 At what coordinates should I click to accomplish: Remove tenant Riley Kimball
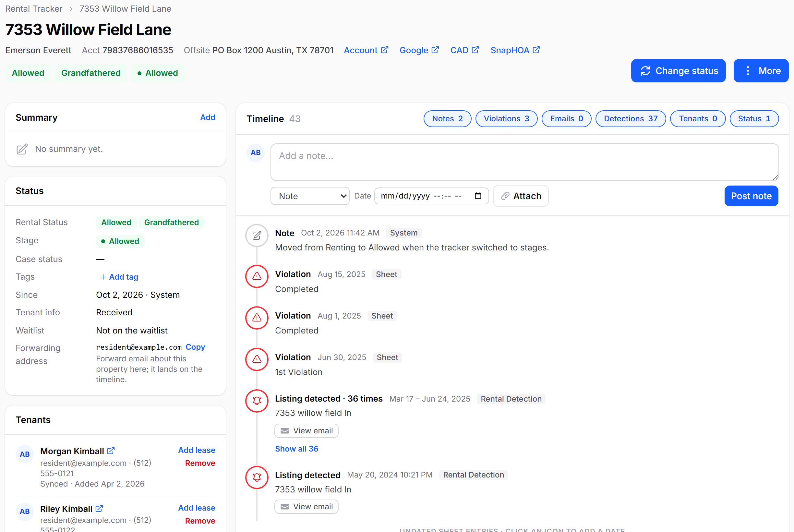pyautogui.click(x=200, y=521)
